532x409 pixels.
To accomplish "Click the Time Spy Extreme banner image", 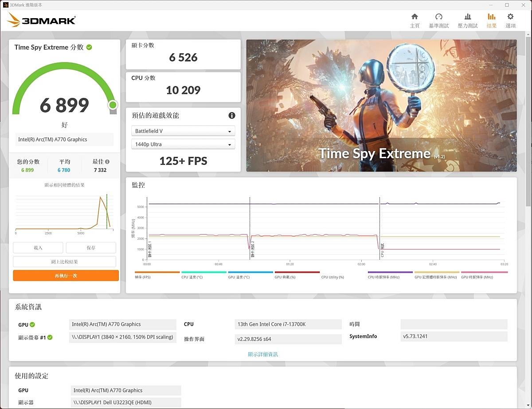I will (x=381, y=105).
